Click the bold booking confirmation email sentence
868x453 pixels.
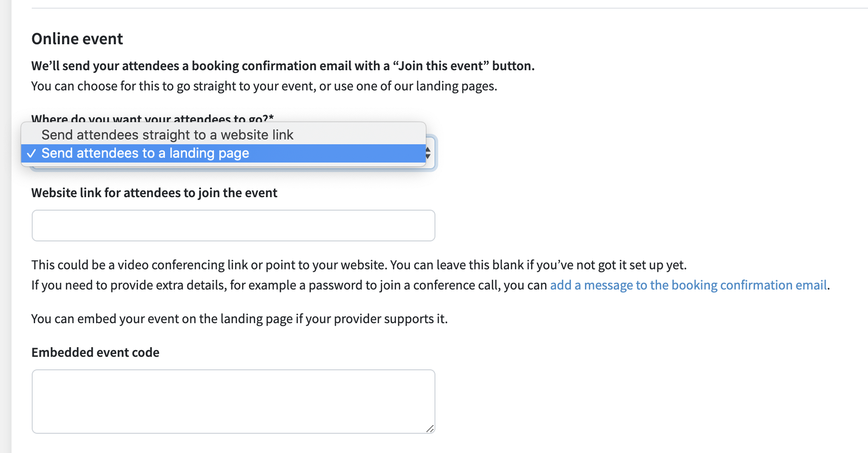click(283, 66)
